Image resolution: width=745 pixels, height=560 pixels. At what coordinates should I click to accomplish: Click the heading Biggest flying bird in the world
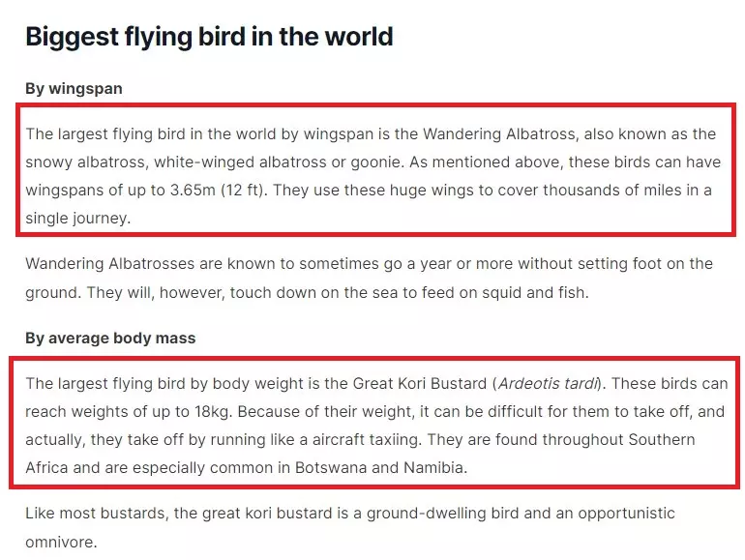point(209,37)
